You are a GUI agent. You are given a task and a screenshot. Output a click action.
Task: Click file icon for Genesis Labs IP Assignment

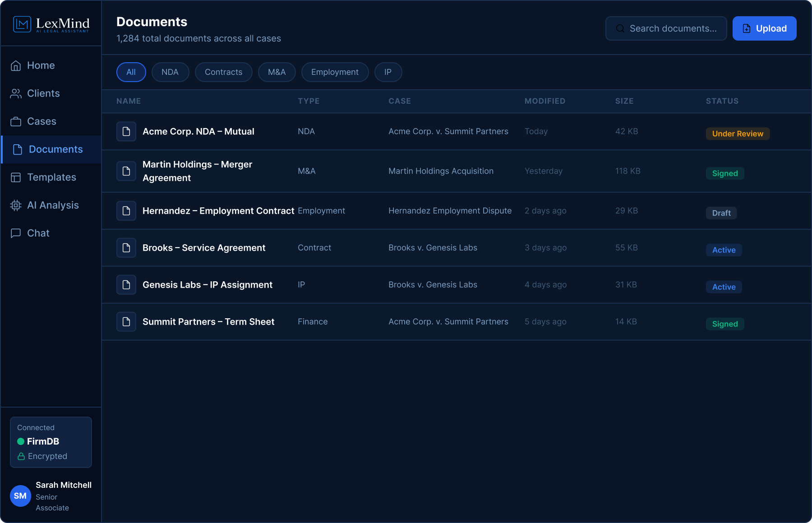click(126, 285)
